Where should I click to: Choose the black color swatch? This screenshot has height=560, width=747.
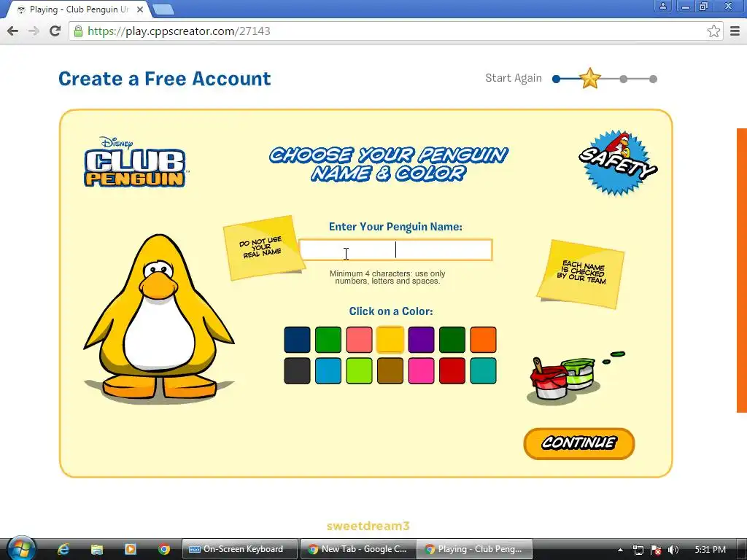298,370
